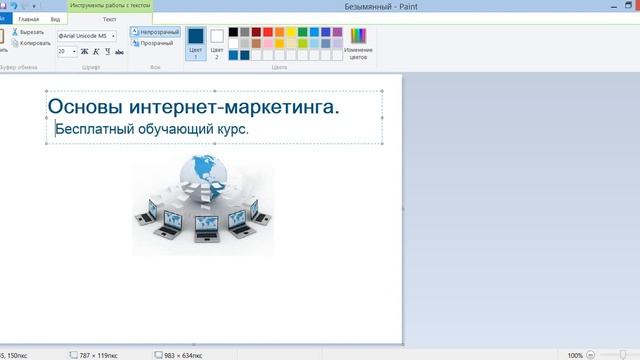Viewport: 640px width, 360px height.
Task: Select Непрозрачный opaque background option
Action: click(156, 32)
